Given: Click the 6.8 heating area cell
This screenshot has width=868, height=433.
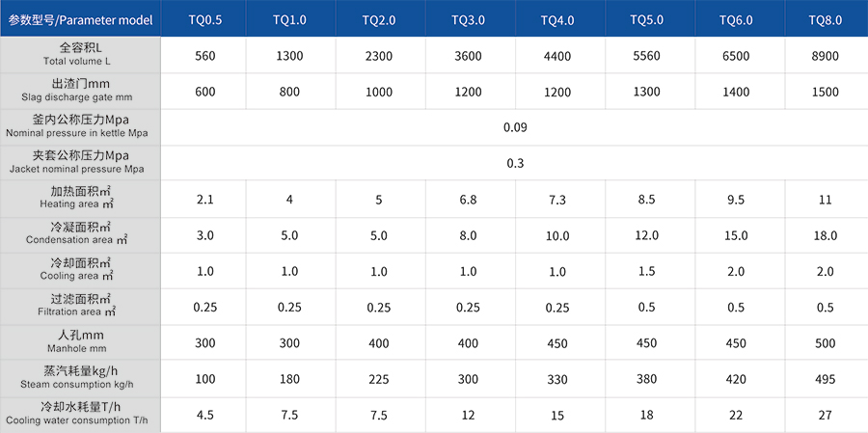Looking at the screenshot, I should pyautogui.click(x=468, y=200).
